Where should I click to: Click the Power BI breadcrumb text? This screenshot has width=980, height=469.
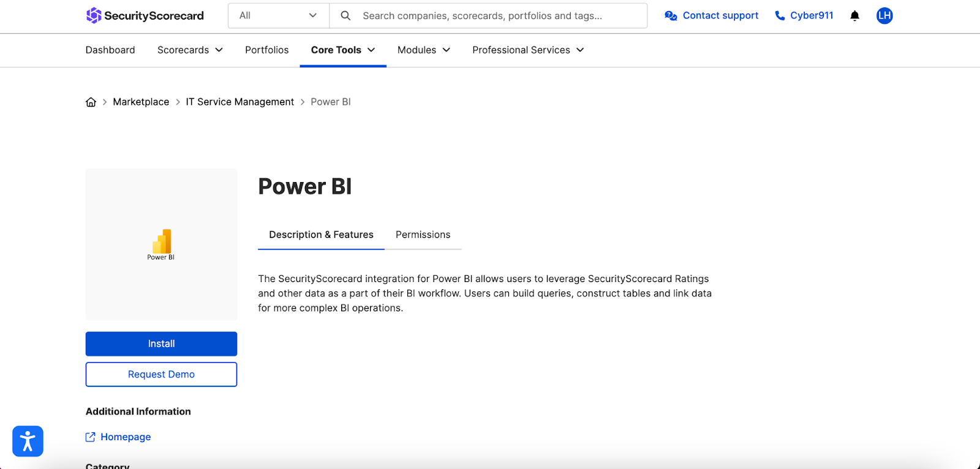tap(331, 102)
